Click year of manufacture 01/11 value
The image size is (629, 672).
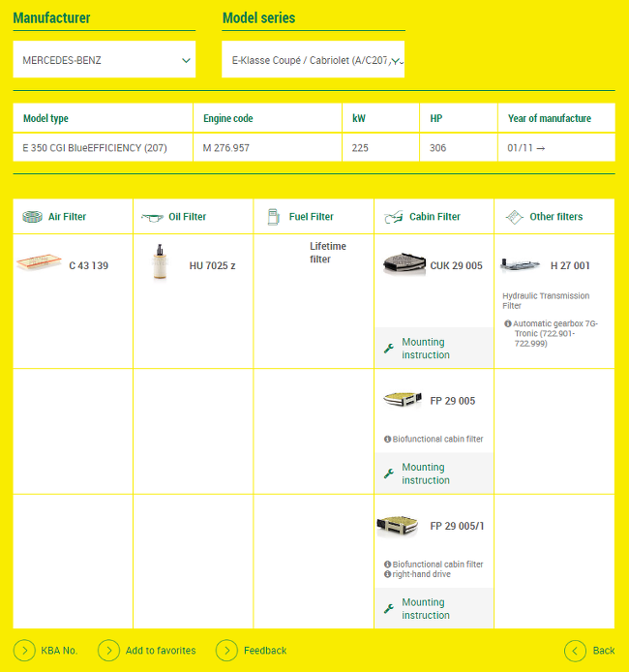pos(525,148)
